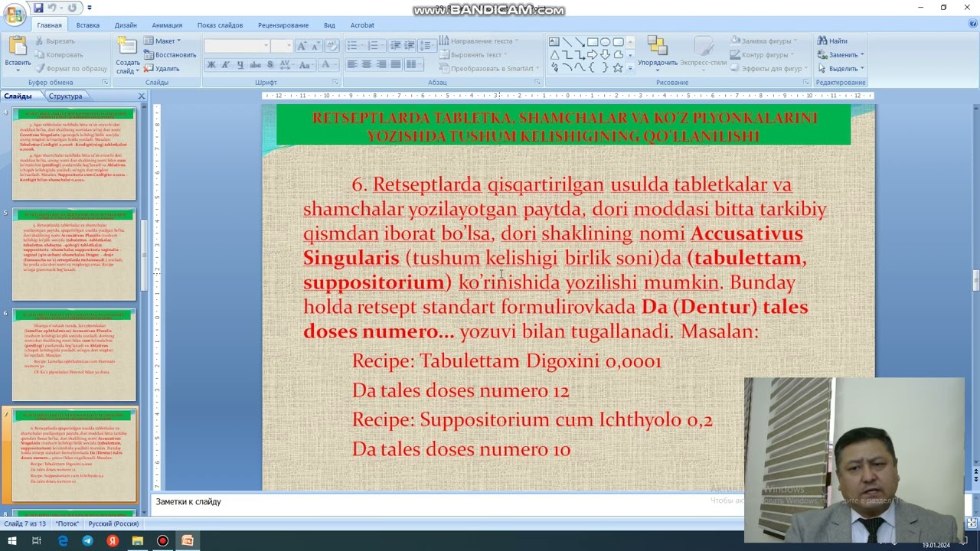Open the Анимация ribbon tab
Image resolution: width=980 pixels, height=551 pixels.
167,25
